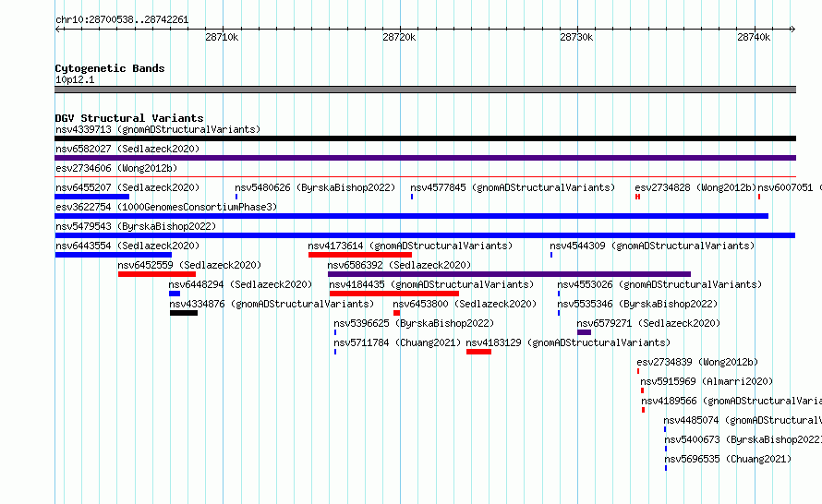
Task: Open nsv6579271 (Sedlazeck2020) label
Action: click(648, 323)
